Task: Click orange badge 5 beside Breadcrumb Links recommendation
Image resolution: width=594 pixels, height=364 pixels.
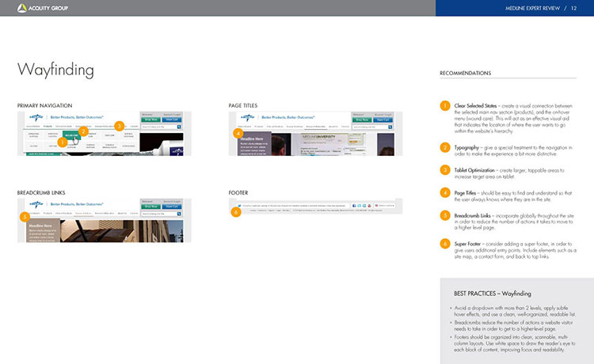Action: [445, 215]
